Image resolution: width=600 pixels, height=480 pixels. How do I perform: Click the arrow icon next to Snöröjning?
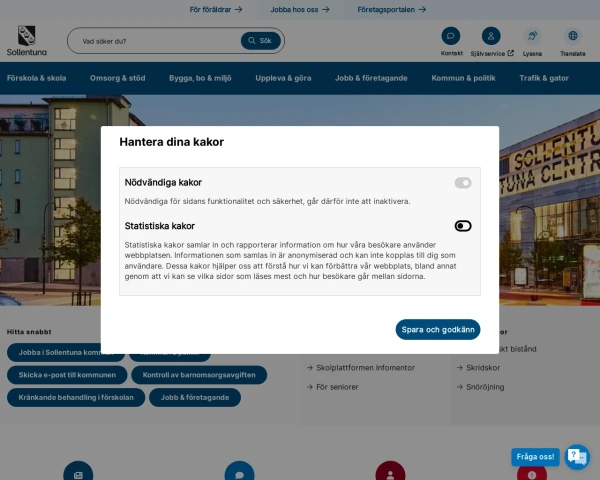[x=460, y=387]
